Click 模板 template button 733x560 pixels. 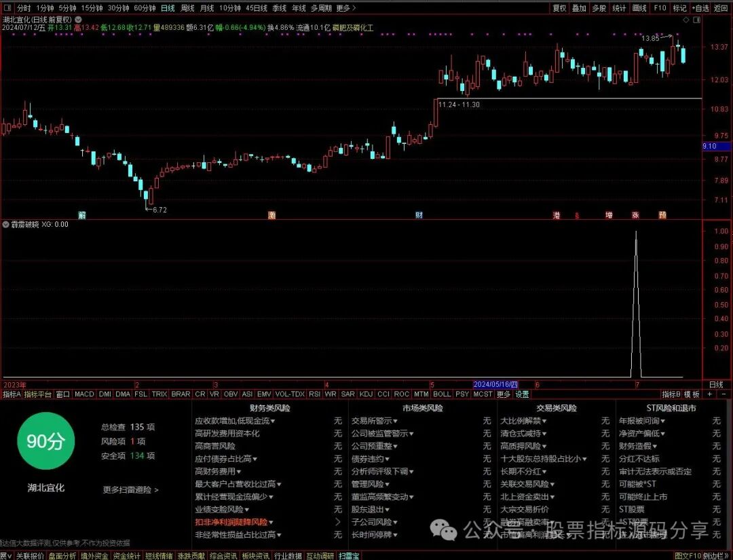coord(692,394)
